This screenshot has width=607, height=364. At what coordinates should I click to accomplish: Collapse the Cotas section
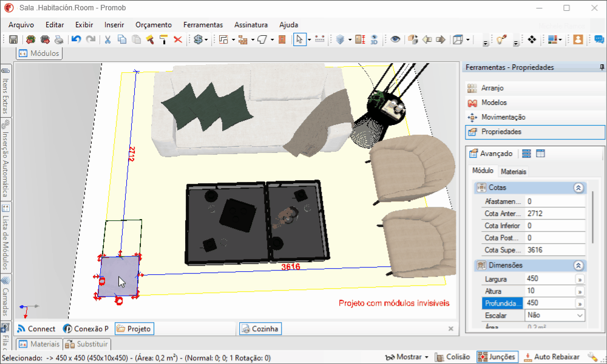point(578,187)
